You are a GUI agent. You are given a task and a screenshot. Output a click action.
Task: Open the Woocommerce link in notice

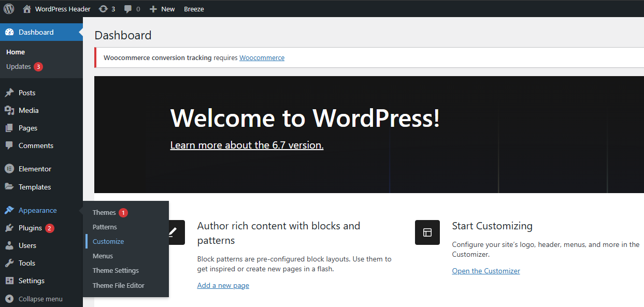click(262, 57)
